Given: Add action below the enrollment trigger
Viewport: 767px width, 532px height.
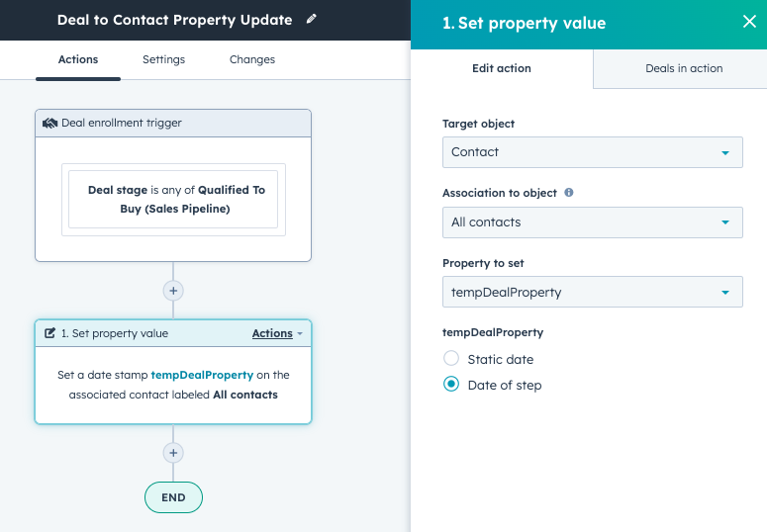Looking at the screenshot, I should 173,291.
